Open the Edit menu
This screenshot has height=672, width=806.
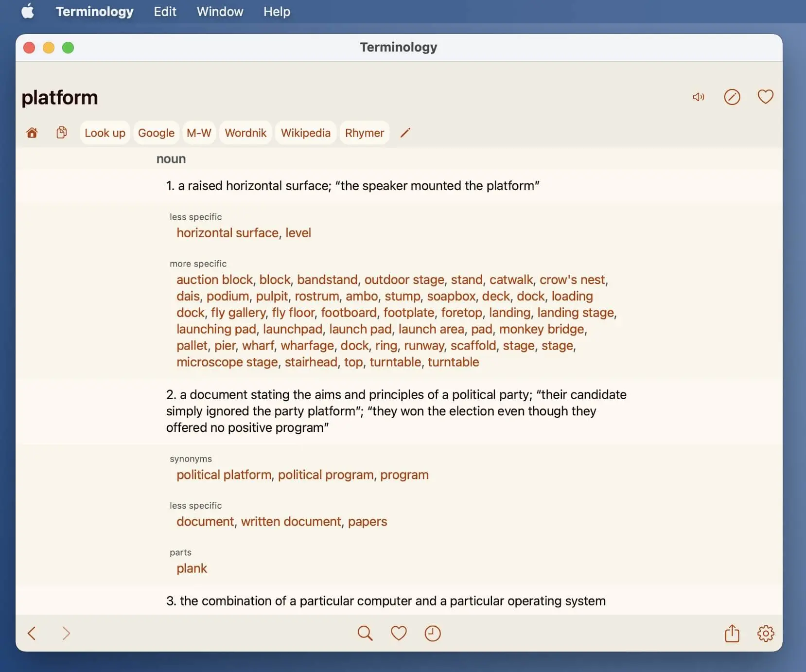click(165, 11)
